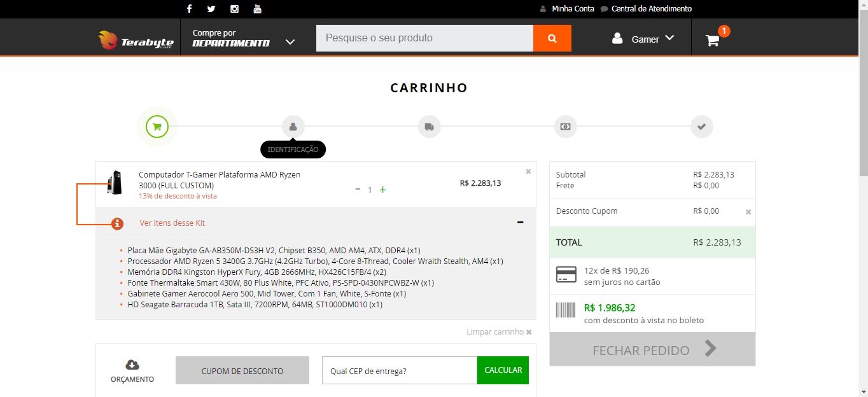Click the 12x de R$ 190,26 installment text

617,270
